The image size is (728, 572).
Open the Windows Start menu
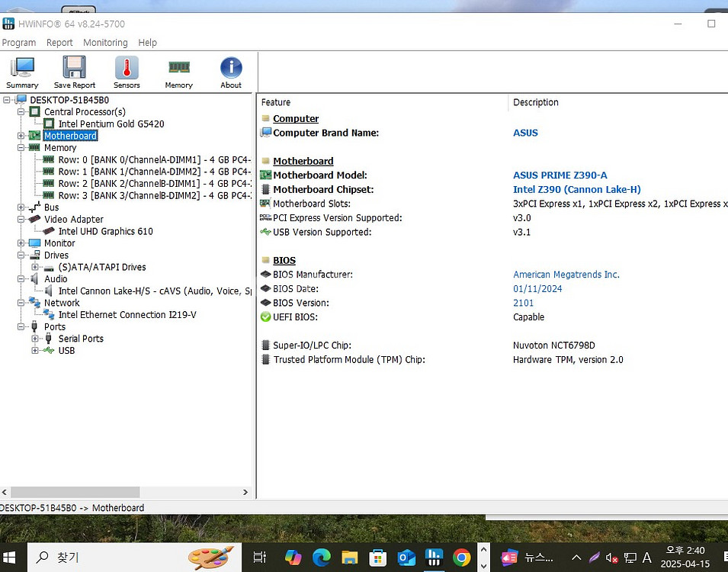click(x=9, y=558)
